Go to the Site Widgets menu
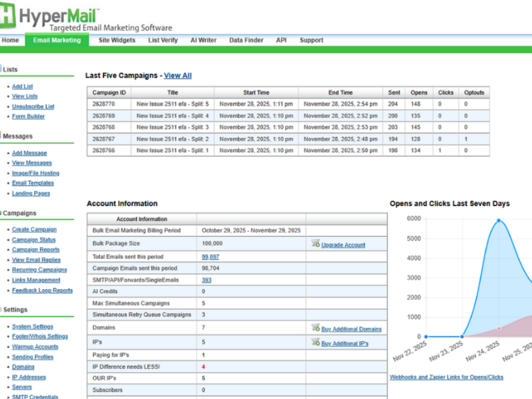The width and height of the screenshot is (532, 399). coord(117,40)
